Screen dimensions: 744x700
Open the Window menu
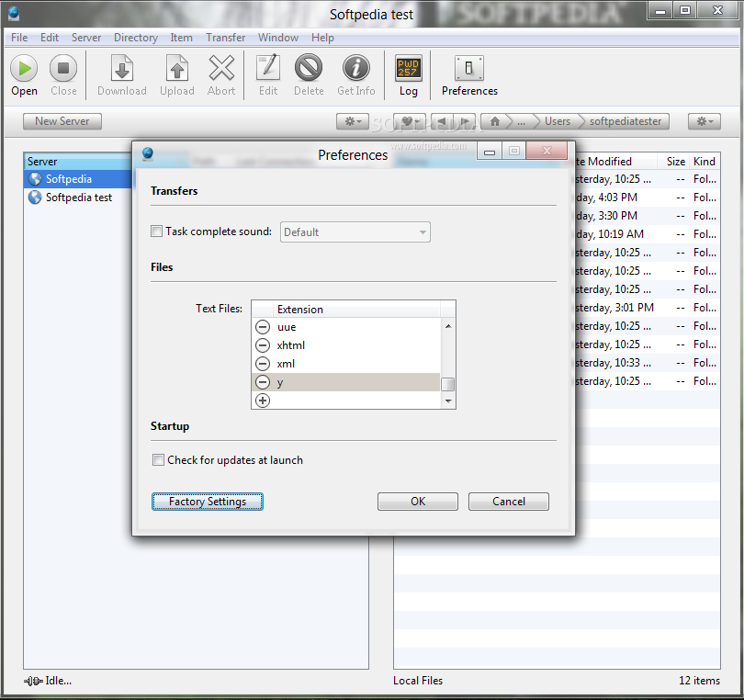tap(278, 38)
